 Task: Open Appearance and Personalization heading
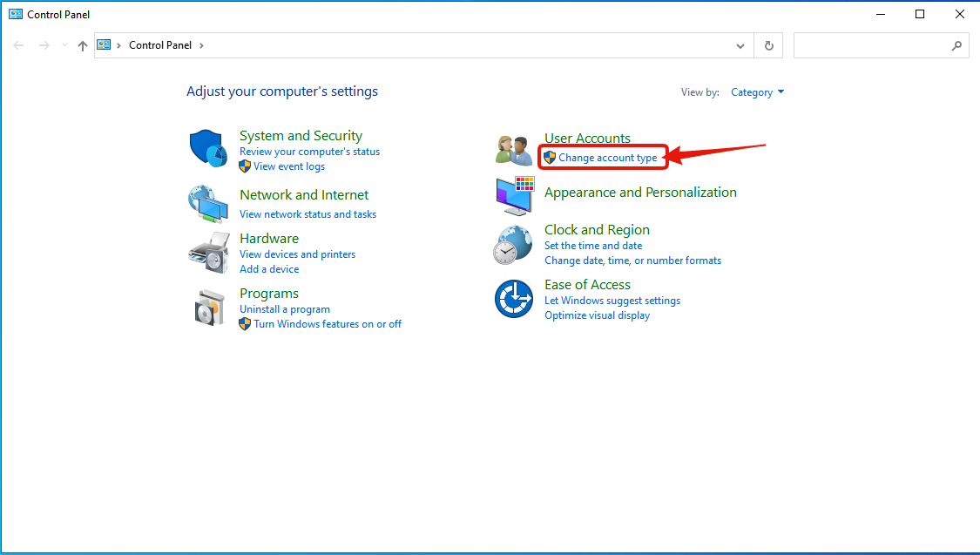tap(640, 193)
